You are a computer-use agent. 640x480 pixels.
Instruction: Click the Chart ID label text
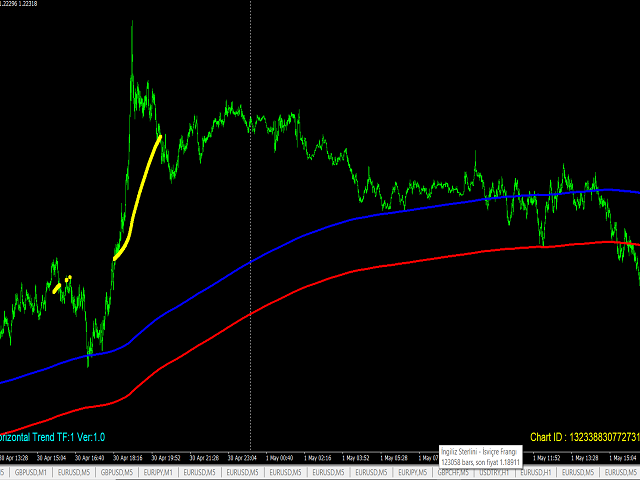584,437
